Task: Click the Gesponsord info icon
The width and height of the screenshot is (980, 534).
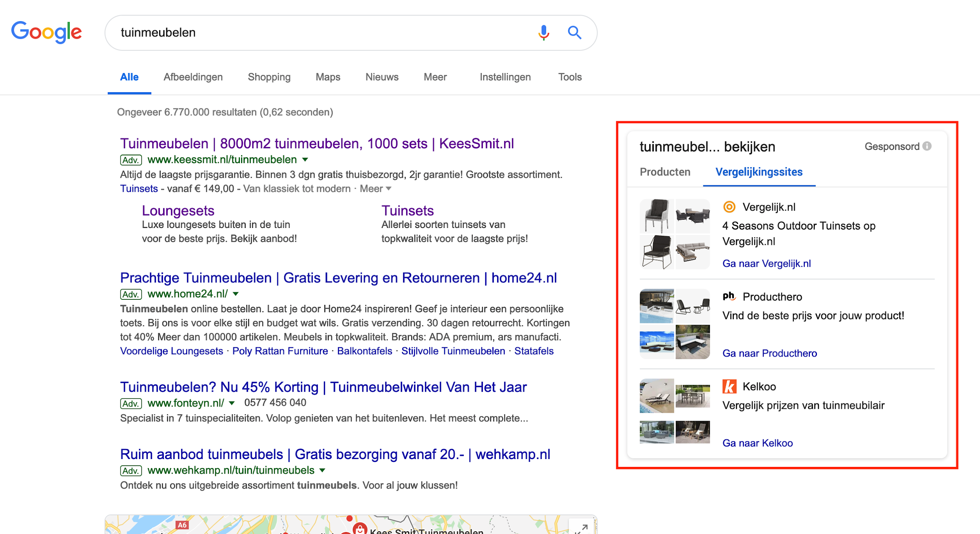Action: pos(927,146)
